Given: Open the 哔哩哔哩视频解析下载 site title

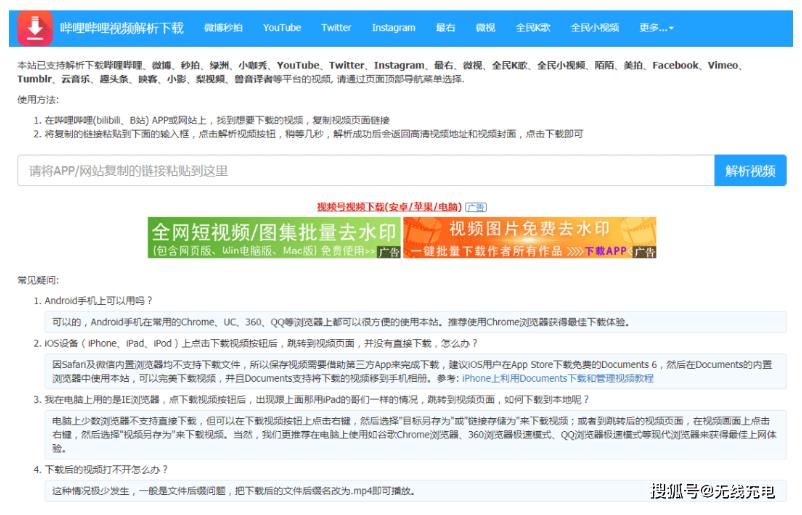Looking at the screenshot, I should tap(122, 28).
